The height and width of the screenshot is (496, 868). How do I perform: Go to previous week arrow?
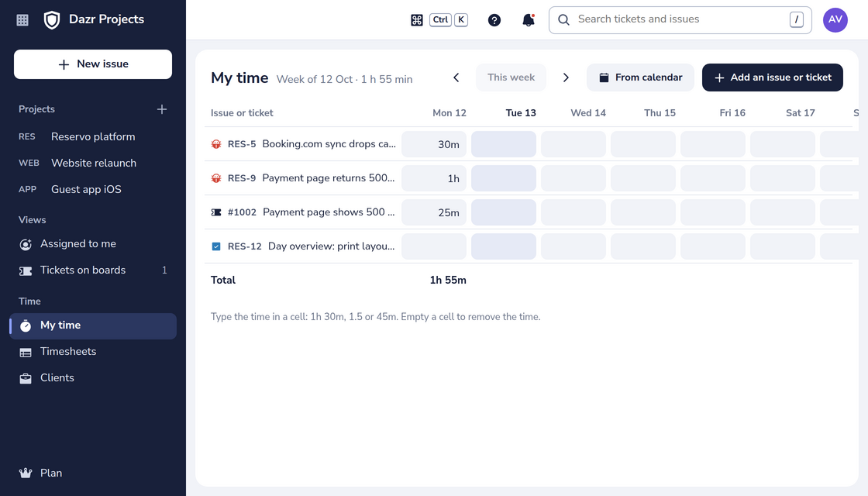(x=456, y=77)
